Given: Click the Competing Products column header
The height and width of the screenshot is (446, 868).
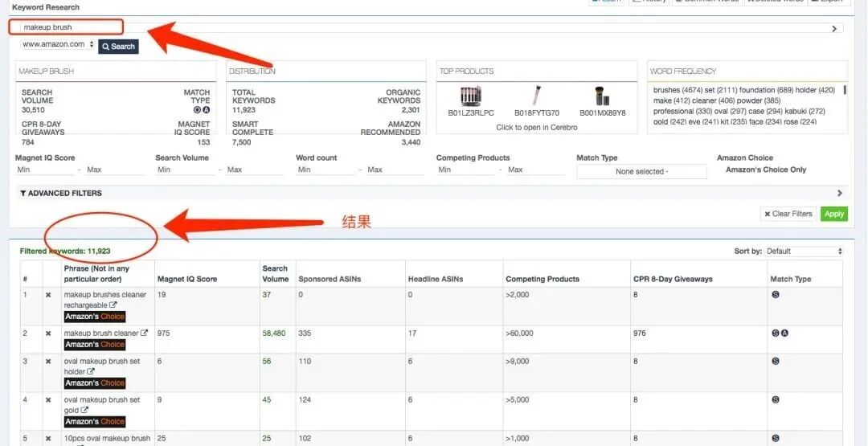Looking at the screenshot, I should point(542,280).
